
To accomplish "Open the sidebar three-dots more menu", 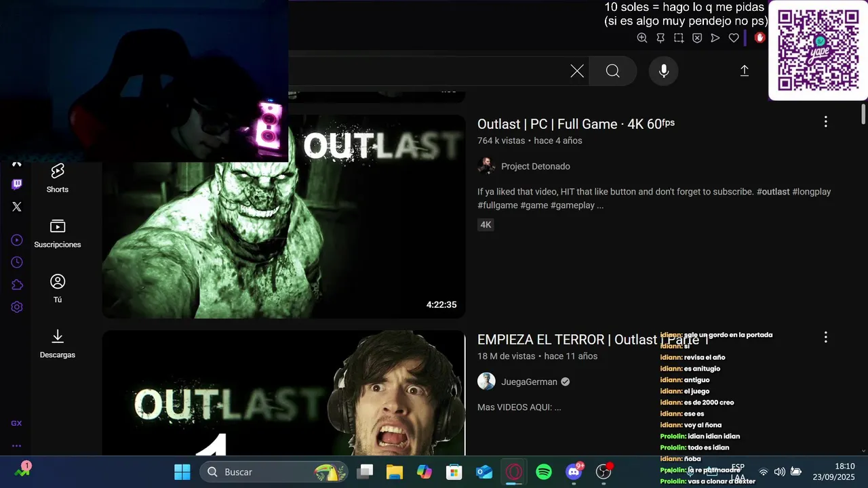I will pyautogui.click(x=16, y=446).
